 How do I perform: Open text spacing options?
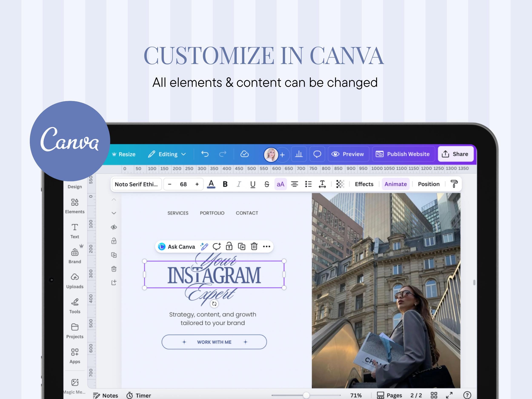322,184
